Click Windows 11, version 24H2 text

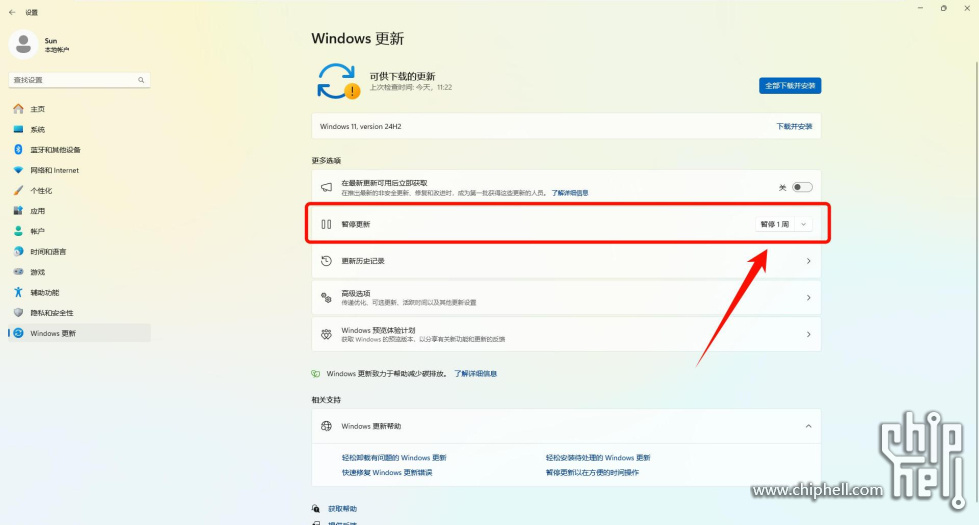pos(360,126)
